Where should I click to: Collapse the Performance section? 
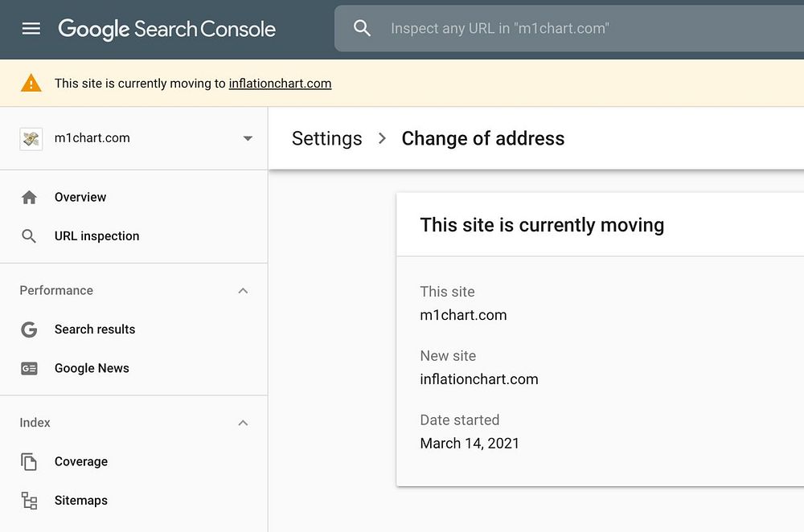(x=243, y=291)
